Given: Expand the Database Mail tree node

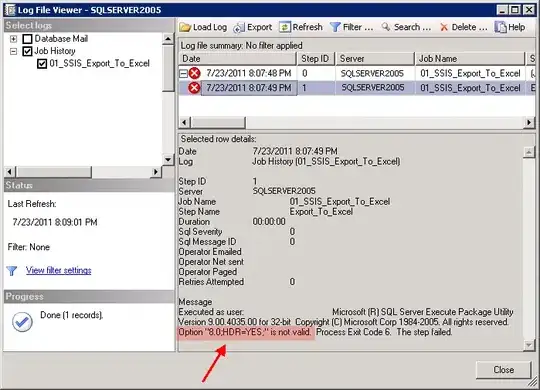Looking at the screenshot, I should [13, 39].
